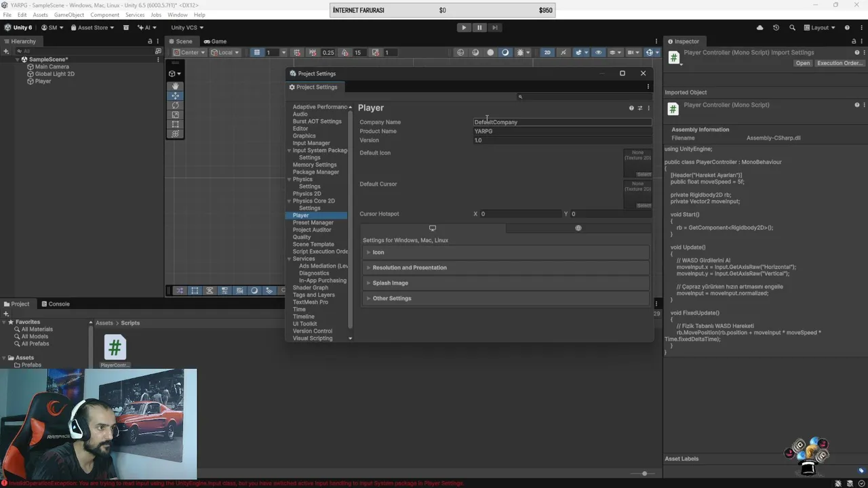Select the Player object in Hierarchy

click(x=43, y=81)
